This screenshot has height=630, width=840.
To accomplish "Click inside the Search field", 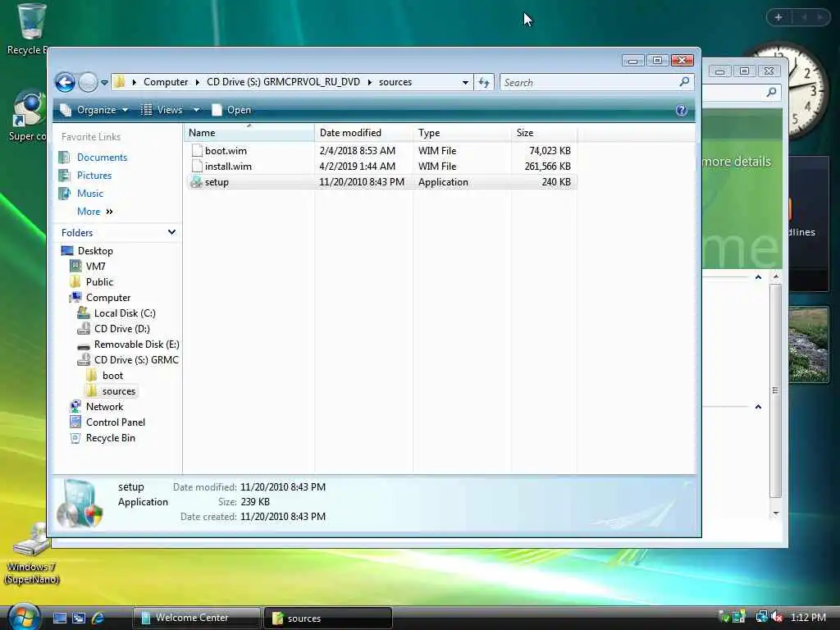I will point(589,83).
